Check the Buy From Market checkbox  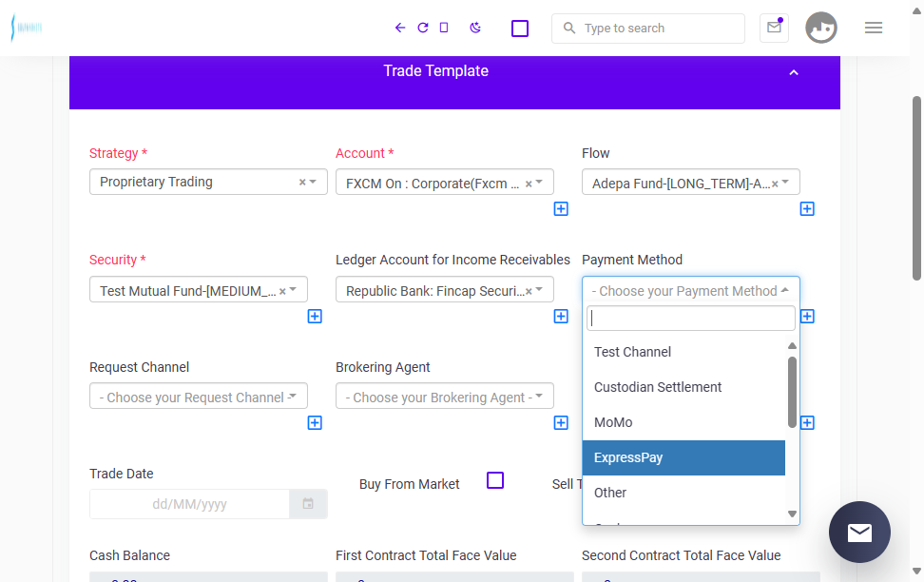495,480
